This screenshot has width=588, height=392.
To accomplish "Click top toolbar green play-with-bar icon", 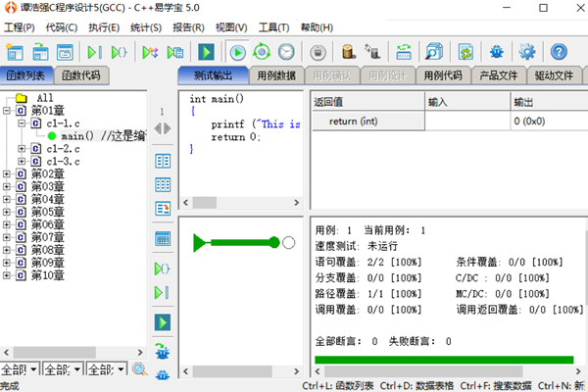I will pyautogui.click(x=94, y=52).
